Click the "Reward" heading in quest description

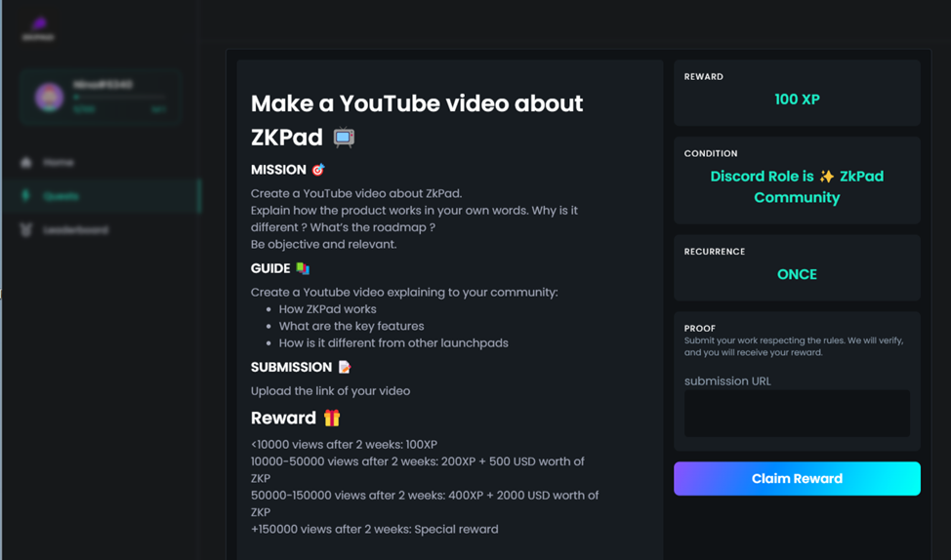pyautogui.click(x=283, y=418)
